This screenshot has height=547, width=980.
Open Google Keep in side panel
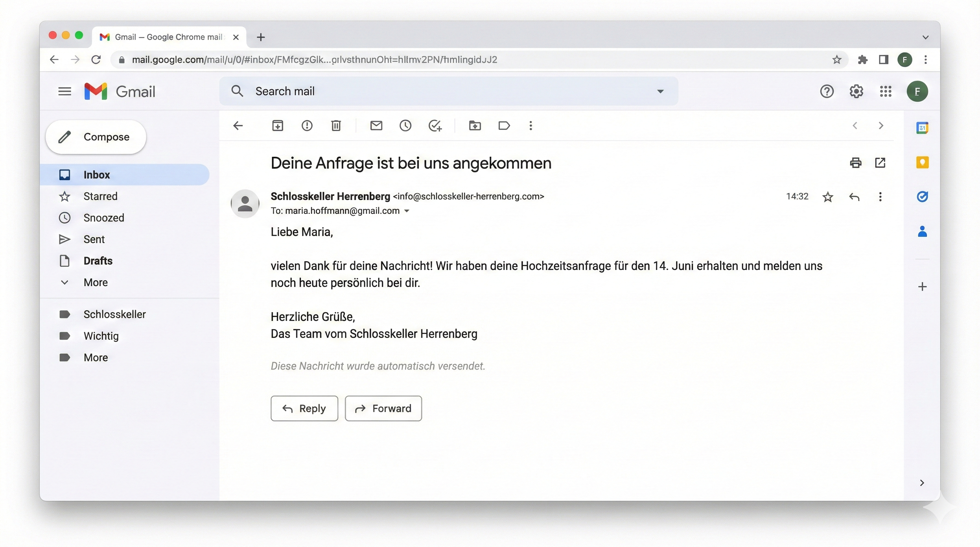[x=922, y=162]
